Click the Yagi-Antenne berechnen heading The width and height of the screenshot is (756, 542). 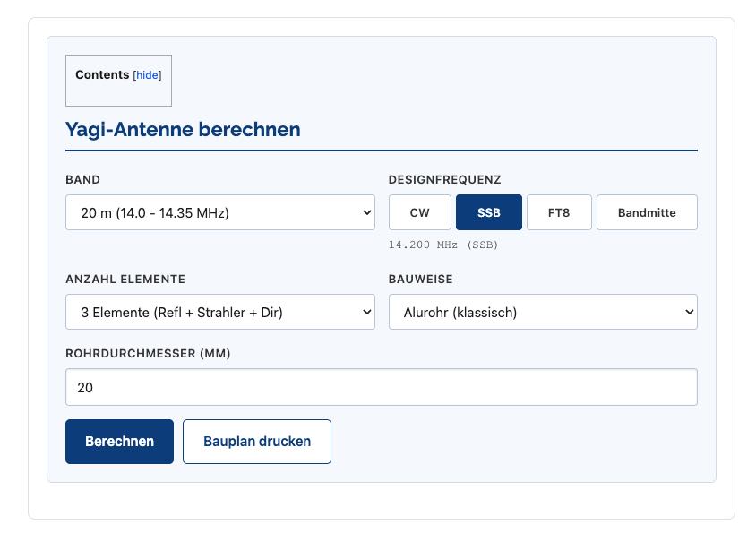click(183, 129)
